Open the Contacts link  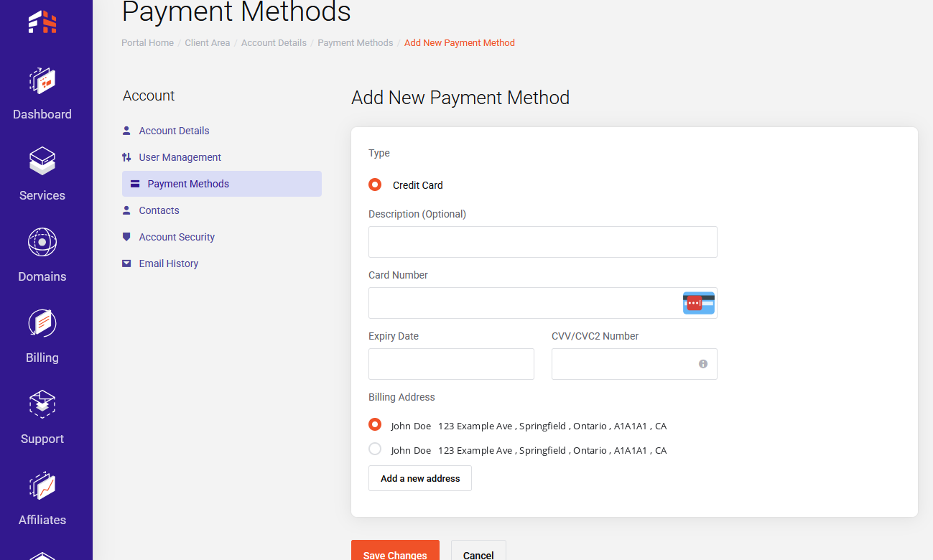point(159,210)
